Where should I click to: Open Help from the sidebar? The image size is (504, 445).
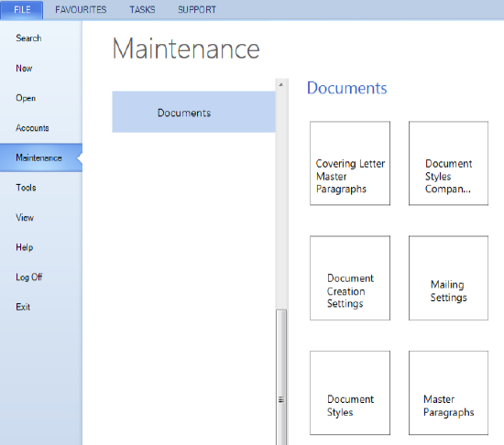[x=41, y=247]
